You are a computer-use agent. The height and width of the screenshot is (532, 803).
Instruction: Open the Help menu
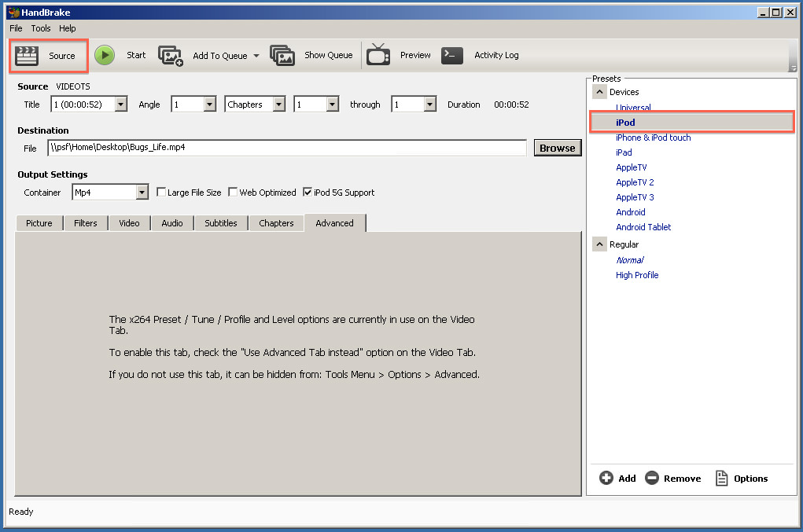click(67, 28)
